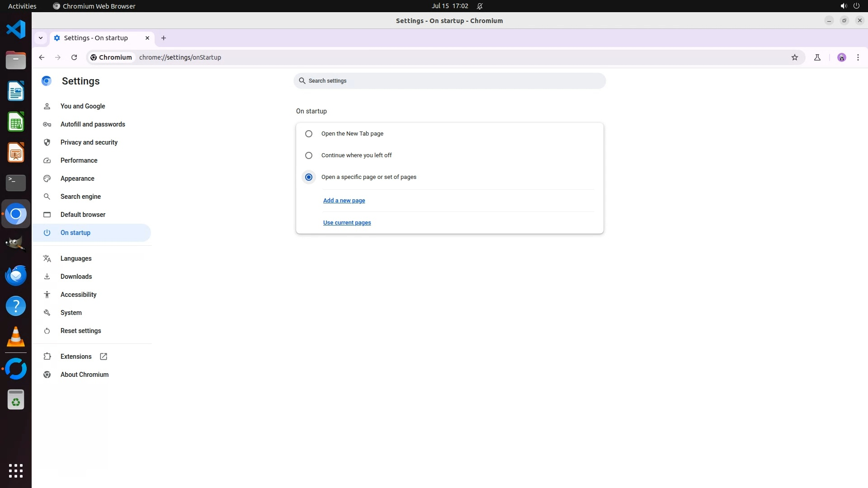Select Continue where you left off

tap(309, 155)
